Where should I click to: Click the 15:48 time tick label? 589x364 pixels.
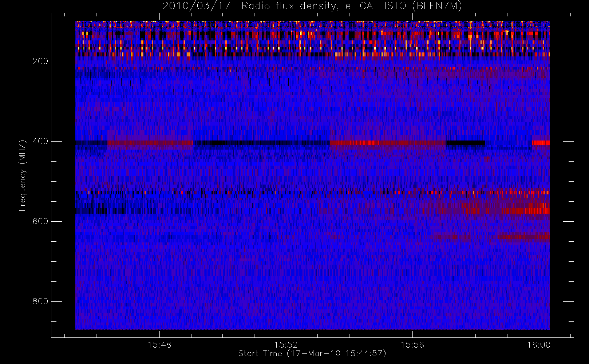159,345
